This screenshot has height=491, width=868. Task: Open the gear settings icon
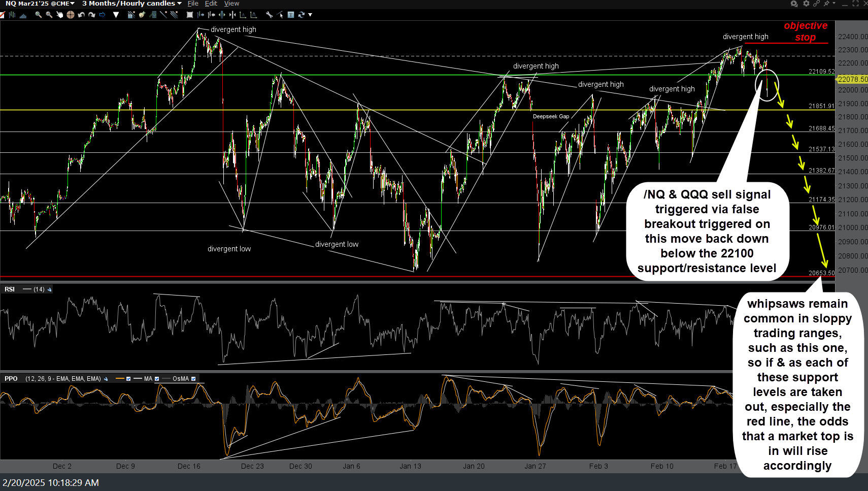point(806,4)
